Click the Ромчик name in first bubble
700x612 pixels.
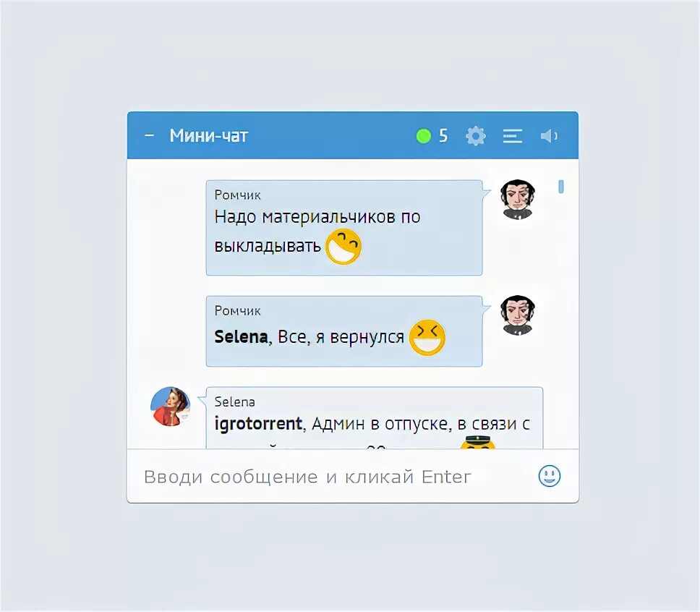click(237, 195)
